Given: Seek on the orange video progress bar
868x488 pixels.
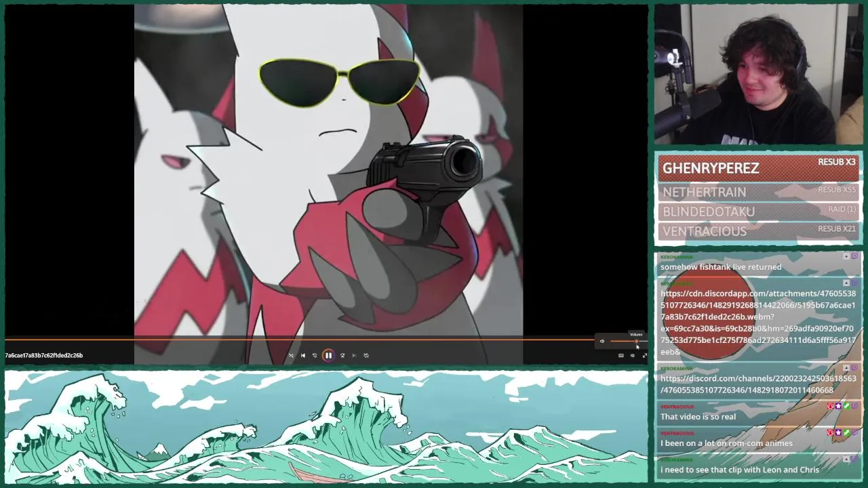Looking at the screenshot, I should 298,340.
